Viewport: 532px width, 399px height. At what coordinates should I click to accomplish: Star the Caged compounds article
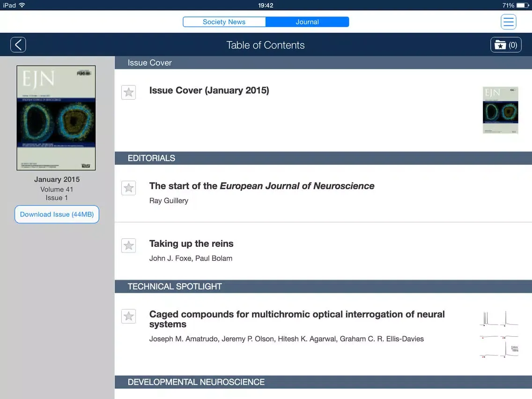click(x=129, y=316)
